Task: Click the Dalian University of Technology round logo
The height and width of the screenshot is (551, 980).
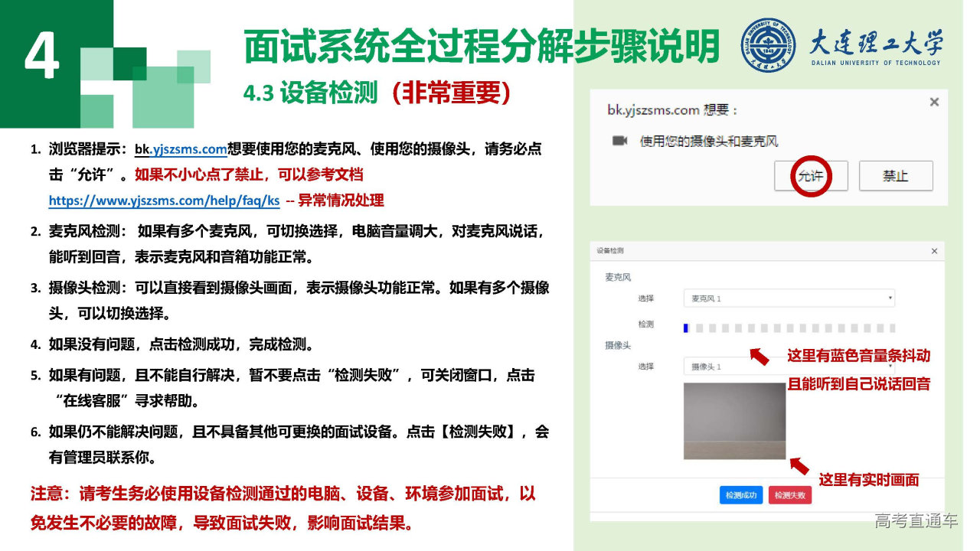Action: tap(767, 45)
